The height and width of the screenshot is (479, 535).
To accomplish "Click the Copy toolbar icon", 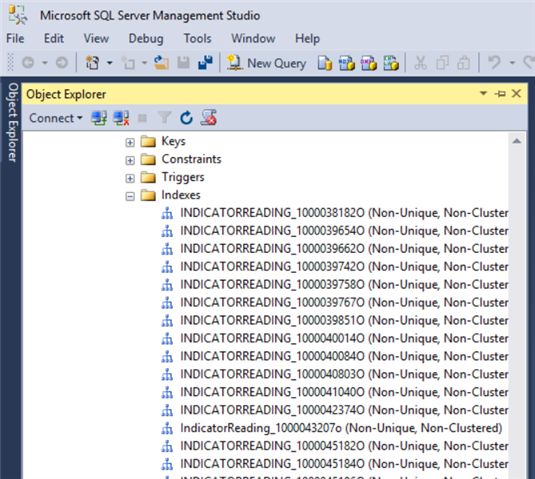I will (x=442, y=63).
